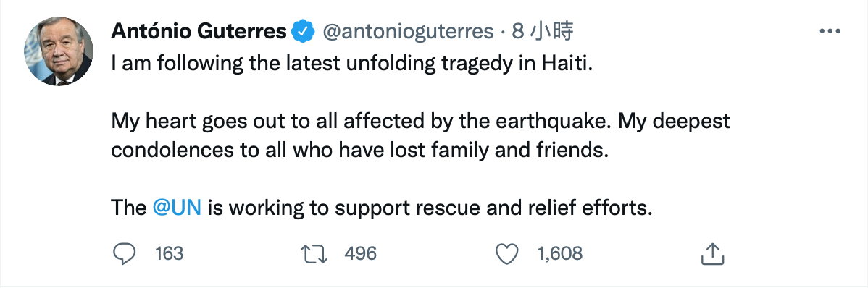Open the share menu via upload arrow icon
The height and width of the screenshot is (288, 868).
coord(713,254)
